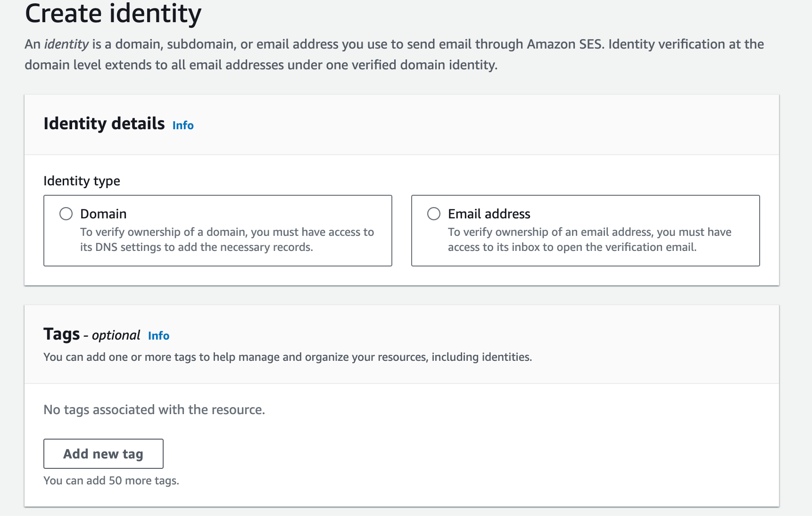
Task: Select the Email address radio button
Action: tap(434, 214)
